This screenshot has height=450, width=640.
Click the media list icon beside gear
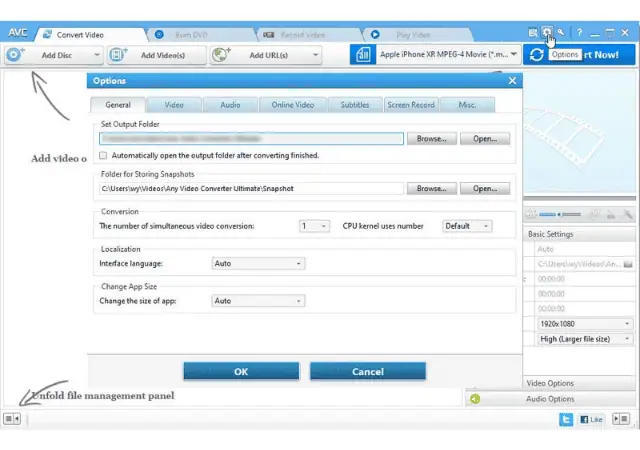tap(532, 33)
